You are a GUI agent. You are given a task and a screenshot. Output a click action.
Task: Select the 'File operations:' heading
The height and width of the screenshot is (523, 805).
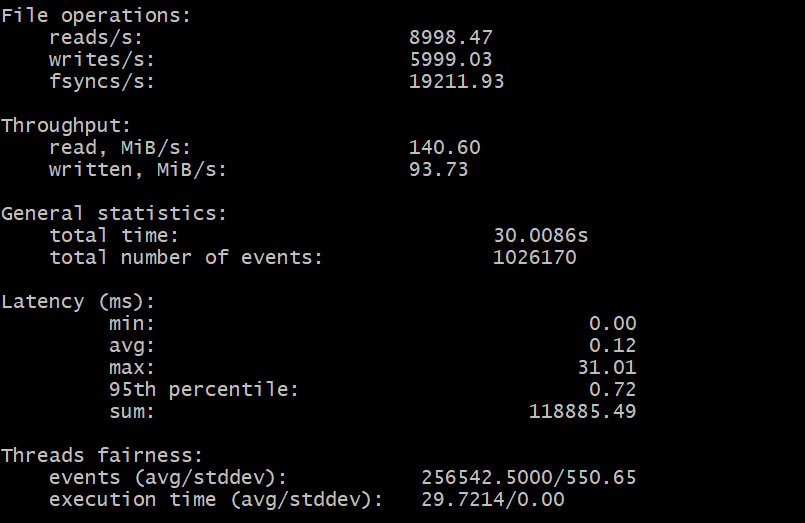point(95,16)
